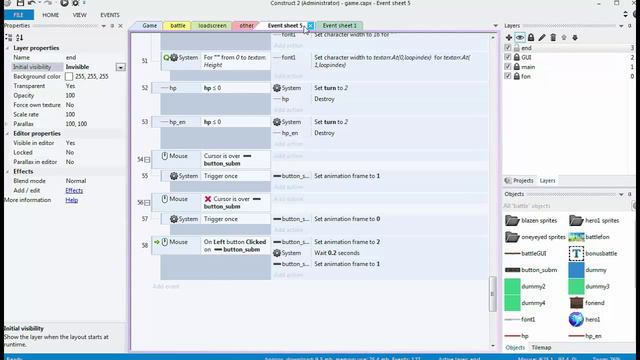
Task: Toggle visibility checkbox of main layer
Action: 508,67
